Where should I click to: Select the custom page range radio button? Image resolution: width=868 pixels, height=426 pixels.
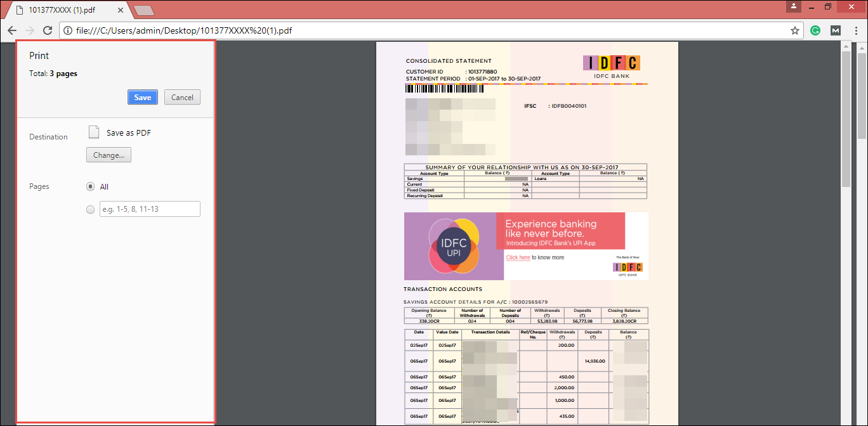90,209
